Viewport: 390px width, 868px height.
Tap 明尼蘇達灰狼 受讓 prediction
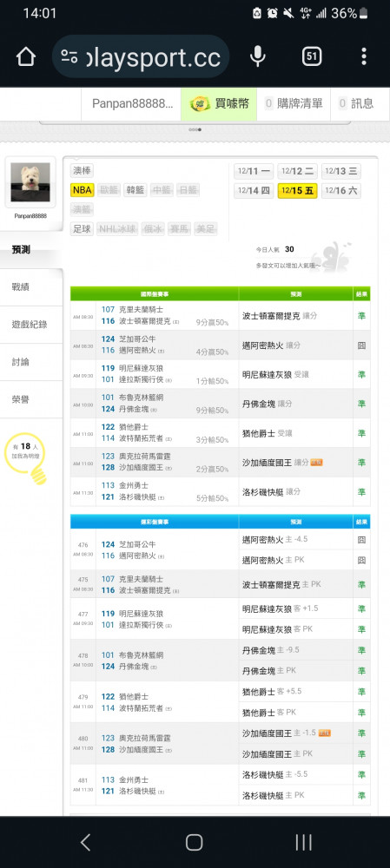pyautogui.click(x=275, y=375)
